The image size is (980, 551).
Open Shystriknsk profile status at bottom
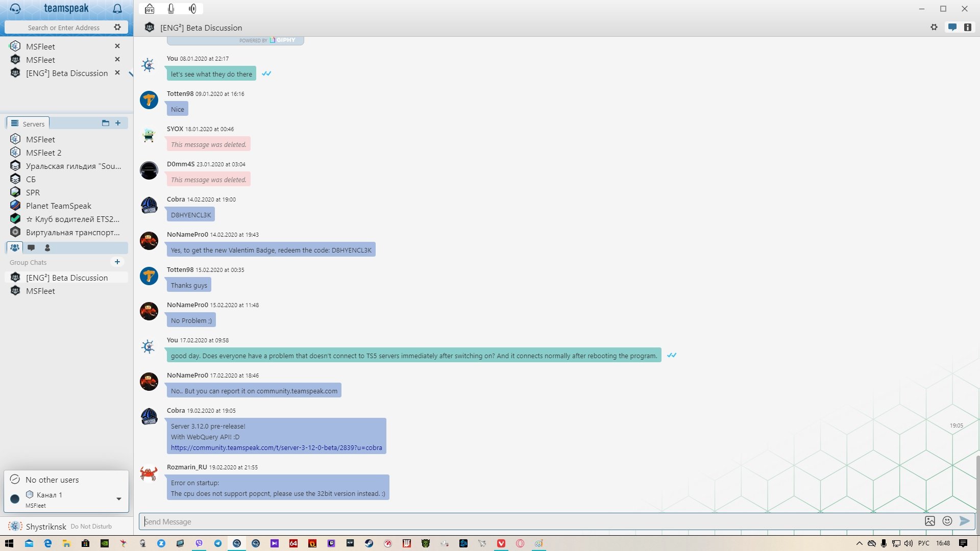46,527
